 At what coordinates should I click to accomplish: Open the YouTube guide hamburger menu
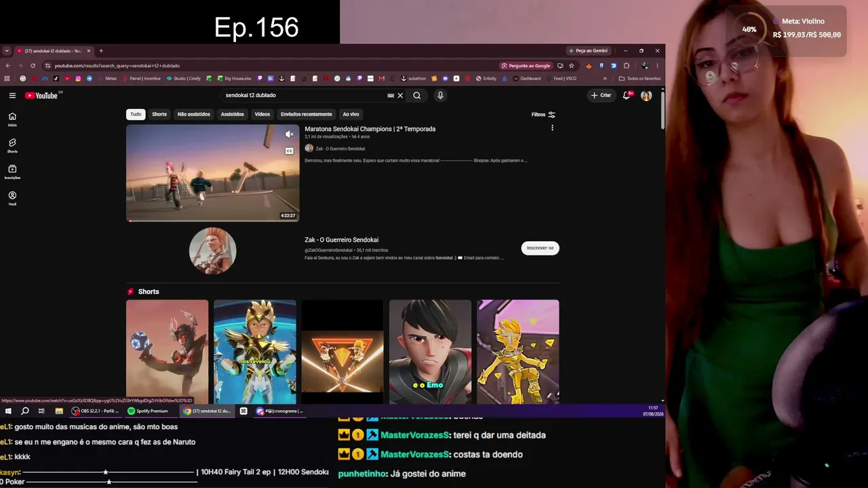pos(12,96)
